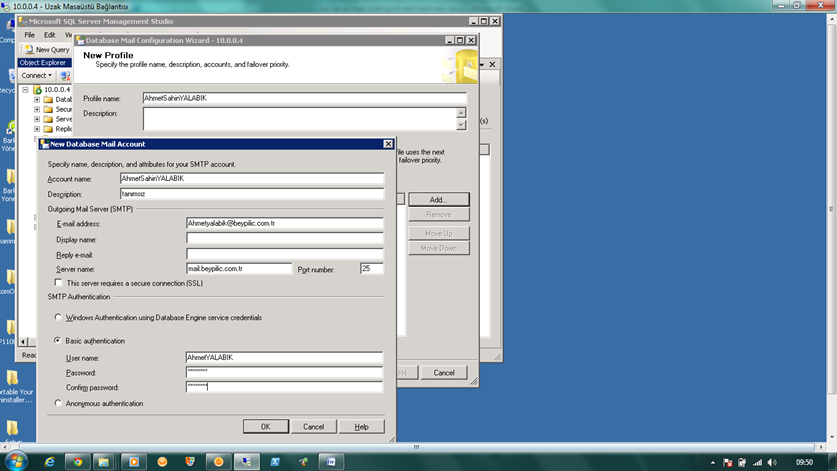Open Windows Explorer from the taskbar

click(x=104, y=462)
